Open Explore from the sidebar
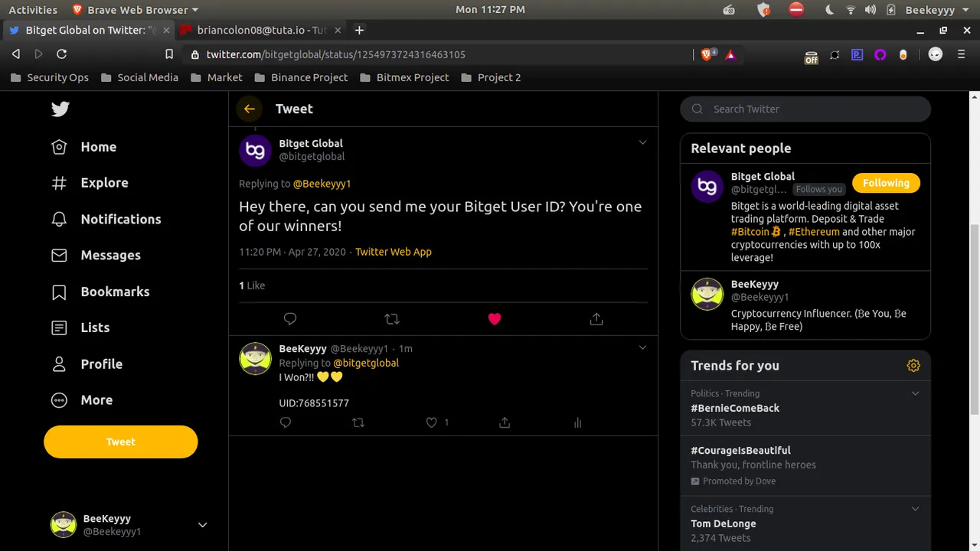 coord(89,183)
